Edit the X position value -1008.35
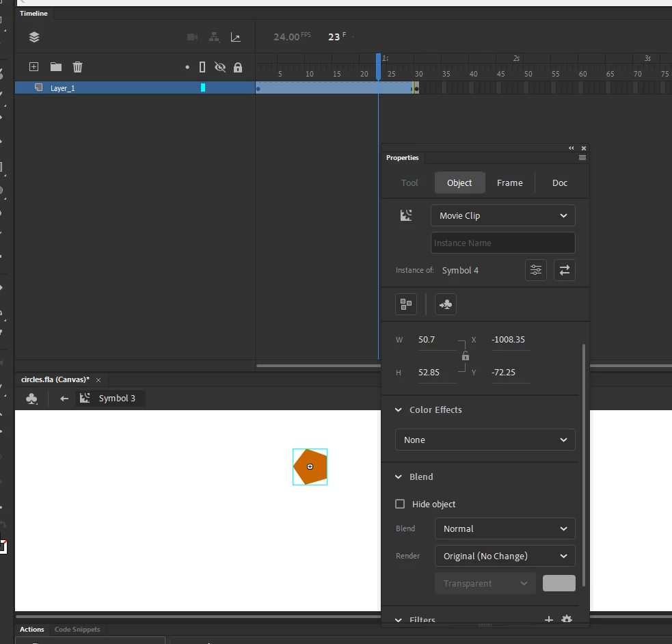The image size is (672, 644). tap(511, 340)
